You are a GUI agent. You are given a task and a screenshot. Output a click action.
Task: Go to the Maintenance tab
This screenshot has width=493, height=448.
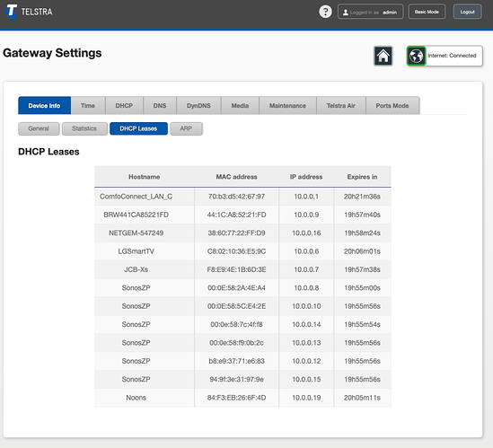287,106
